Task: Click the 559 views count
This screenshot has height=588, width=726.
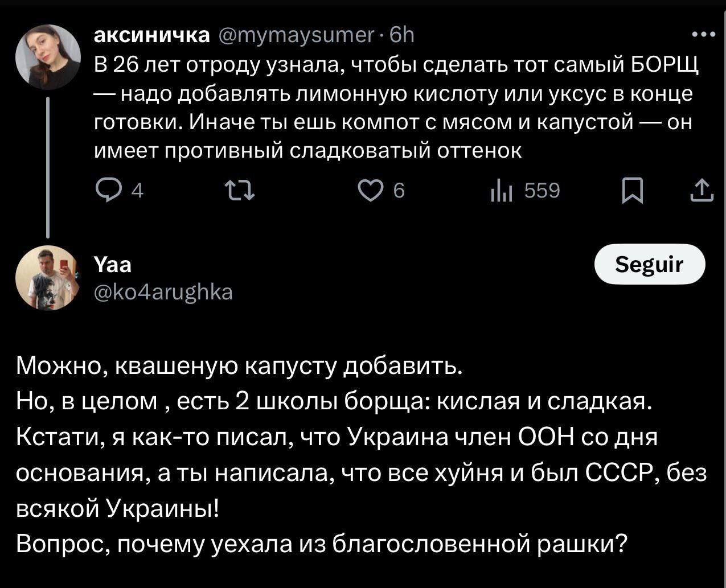Action: (542, 191)
